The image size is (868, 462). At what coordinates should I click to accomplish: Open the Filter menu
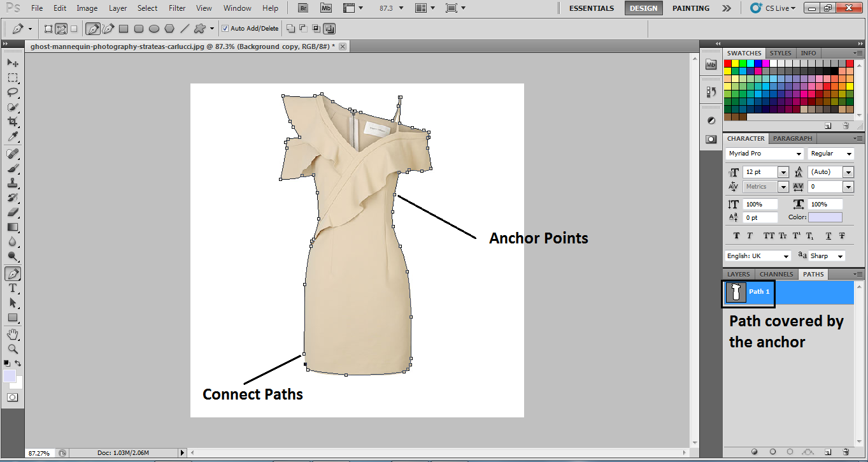pos(177,8)
